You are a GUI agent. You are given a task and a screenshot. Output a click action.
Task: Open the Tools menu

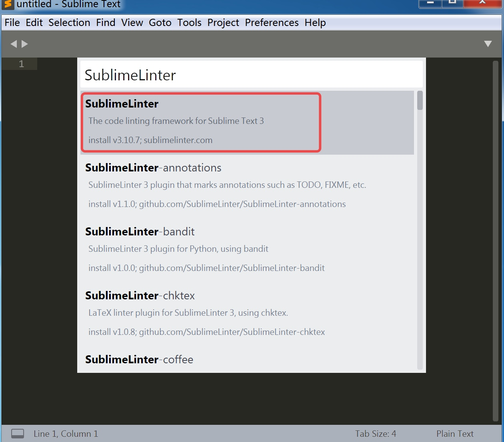point(189,22)
